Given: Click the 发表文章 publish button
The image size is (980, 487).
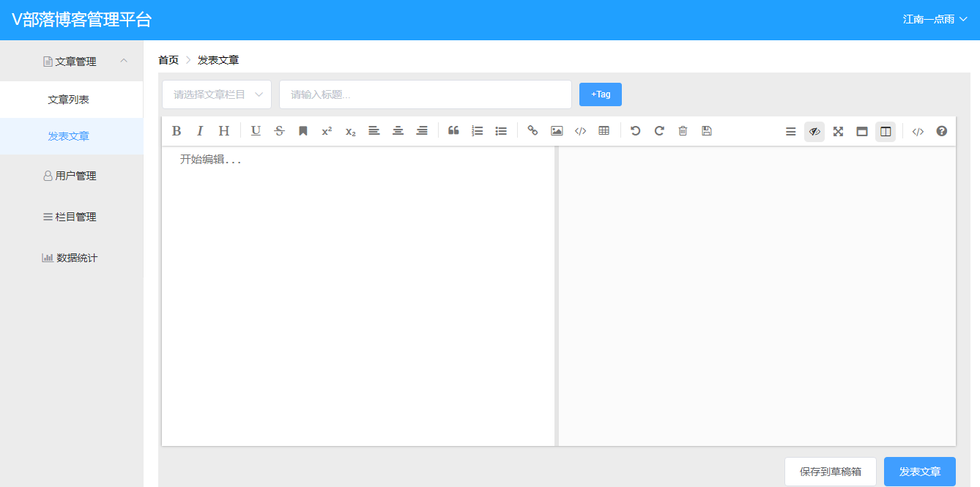Looking at the screenshot, I should [x=919, y=472].
